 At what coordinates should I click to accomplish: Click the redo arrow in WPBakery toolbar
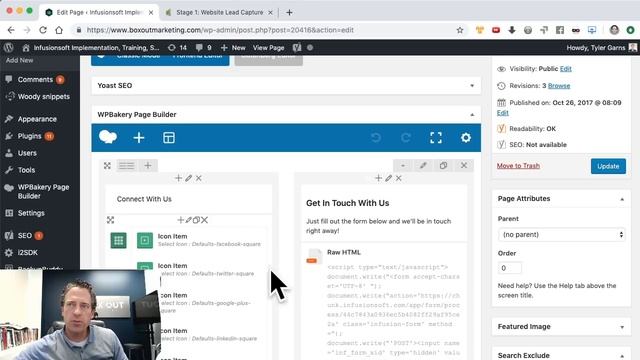405,138
